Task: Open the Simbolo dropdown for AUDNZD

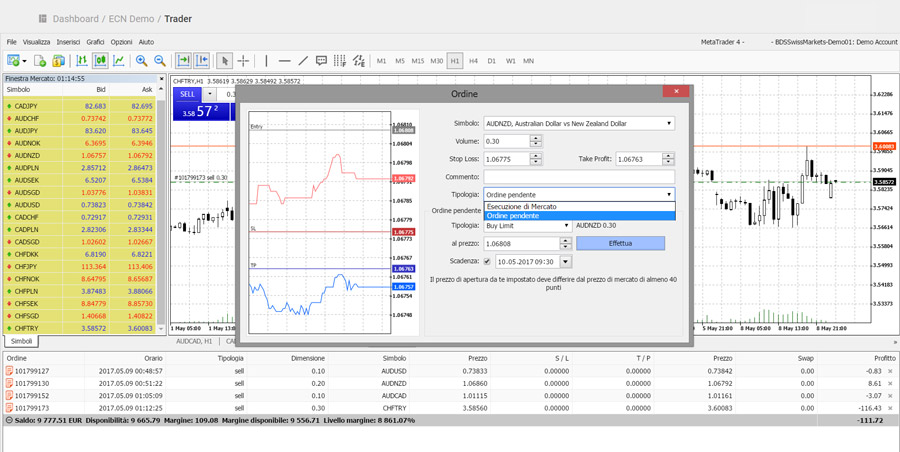Action: point(669,124)
